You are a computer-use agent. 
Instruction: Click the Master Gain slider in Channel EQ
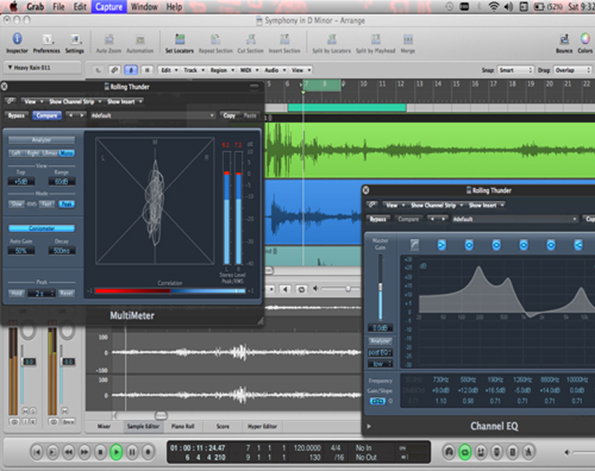tap(380, 287)
